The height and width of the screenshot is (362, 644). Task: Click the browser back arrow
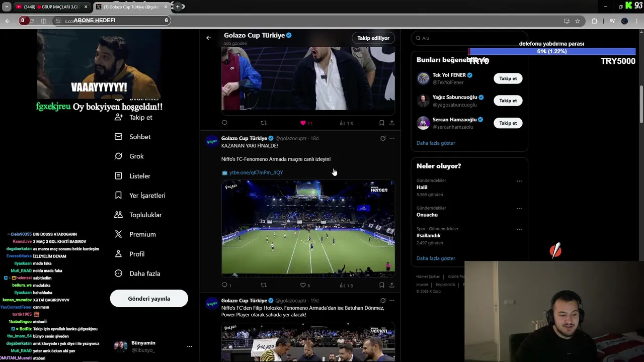pos(7,21)
